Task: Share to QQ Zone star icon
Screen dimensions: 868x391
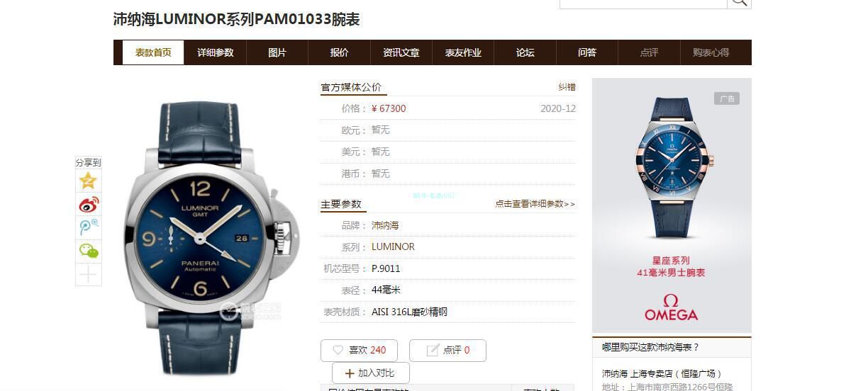Action: coord(89,181)
